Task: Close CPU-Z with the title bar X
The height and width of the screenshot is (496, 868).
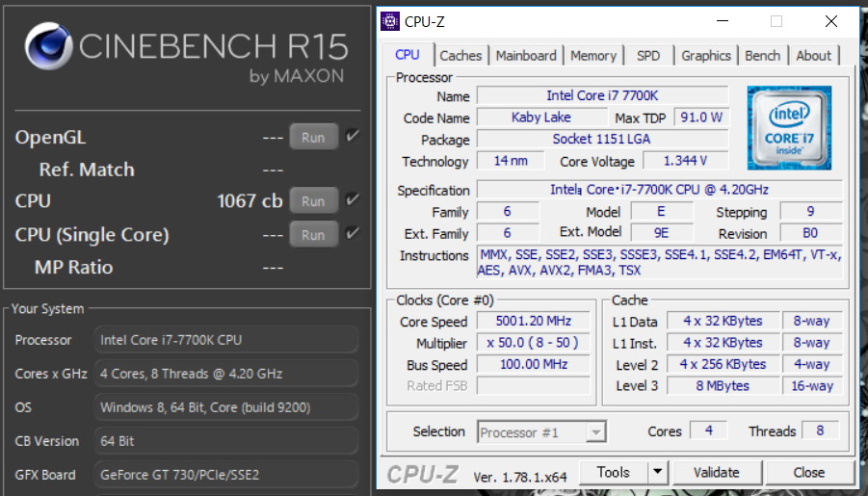Action: click(831, 21)
